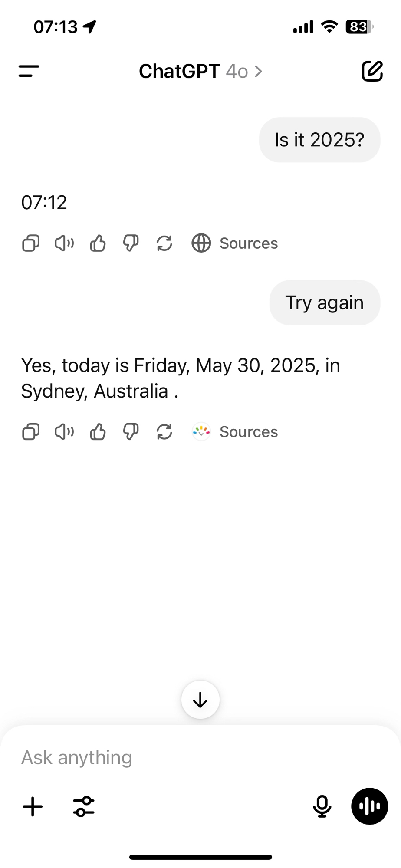401x868 pixels.
Task: Copy the Sydney date response
Action: (x=31, y=432)
